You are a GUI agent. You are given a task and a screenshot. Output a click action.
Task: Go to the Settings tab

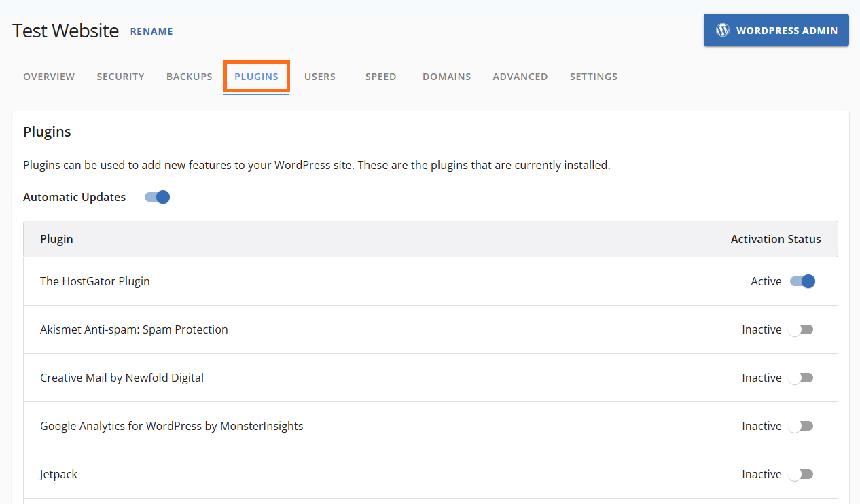pos(594,77)
